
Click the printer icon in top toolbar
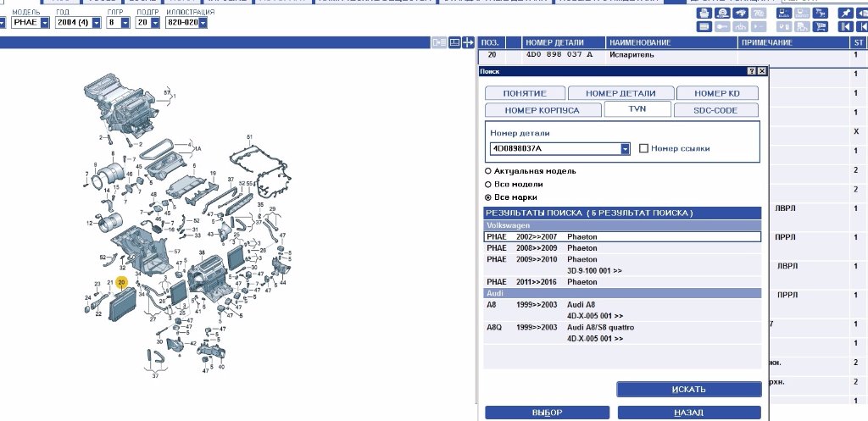[x=703, y=14]
